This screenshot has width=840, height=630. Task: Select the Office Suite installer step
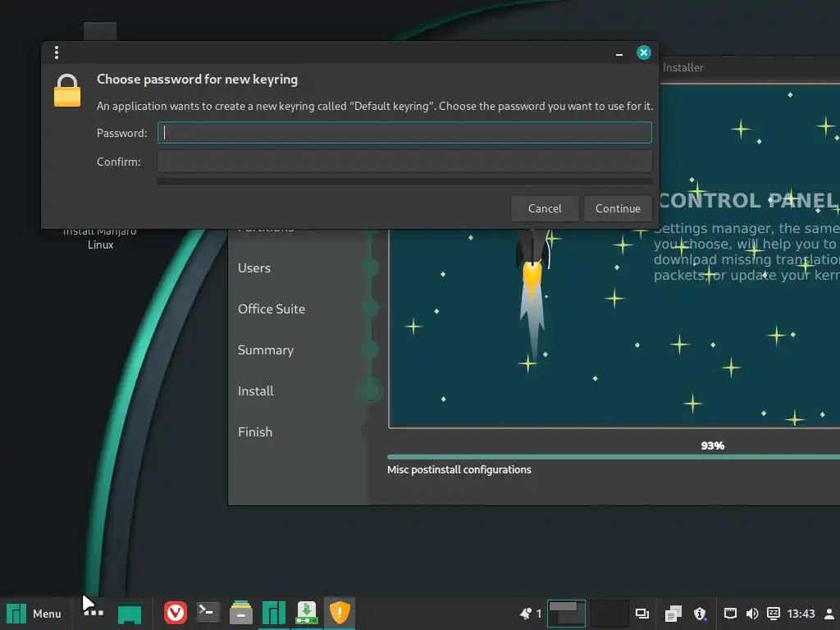click(272, 309)
